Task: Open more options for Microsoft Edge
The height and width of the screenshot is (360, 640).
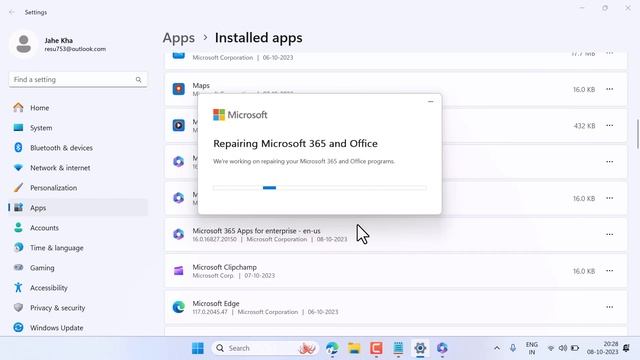Action: pos(609,307)
